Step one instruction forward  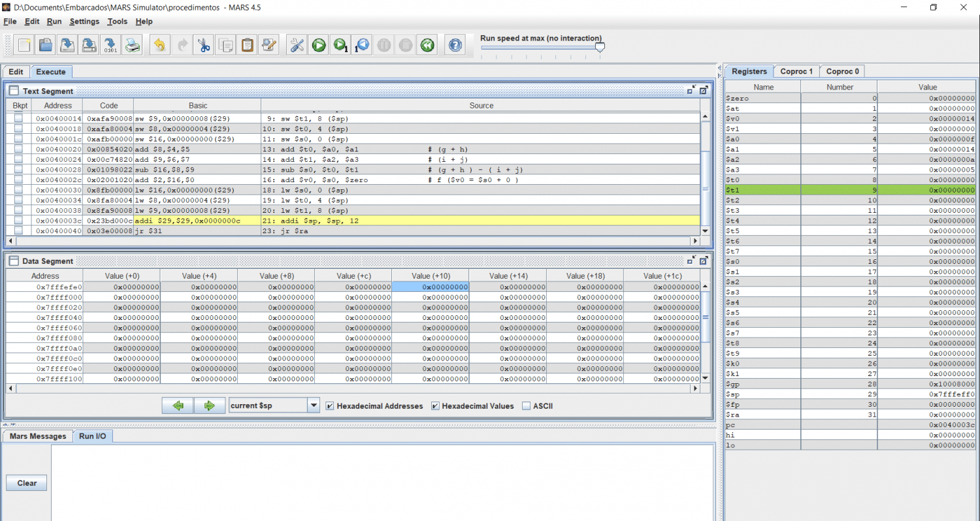coord(340,45)
